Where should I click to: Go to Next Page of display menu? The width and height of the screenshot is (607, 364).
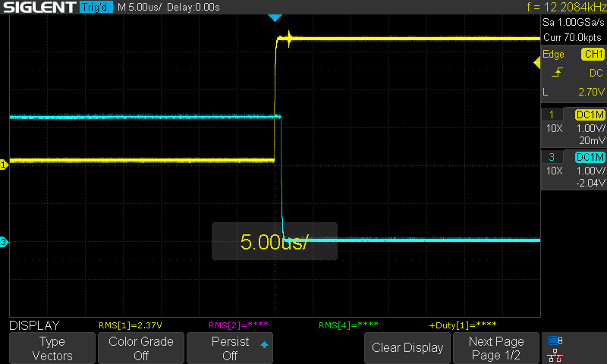pyautogui.click(x=496, y=348)
